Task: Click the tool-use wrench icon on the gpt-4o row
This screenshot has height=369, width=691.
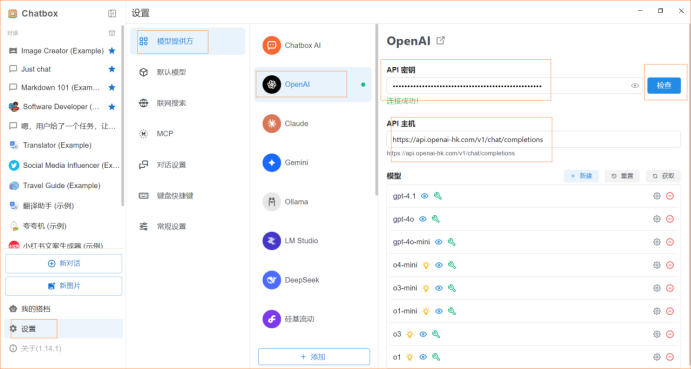Action: [x=436, y=219]
